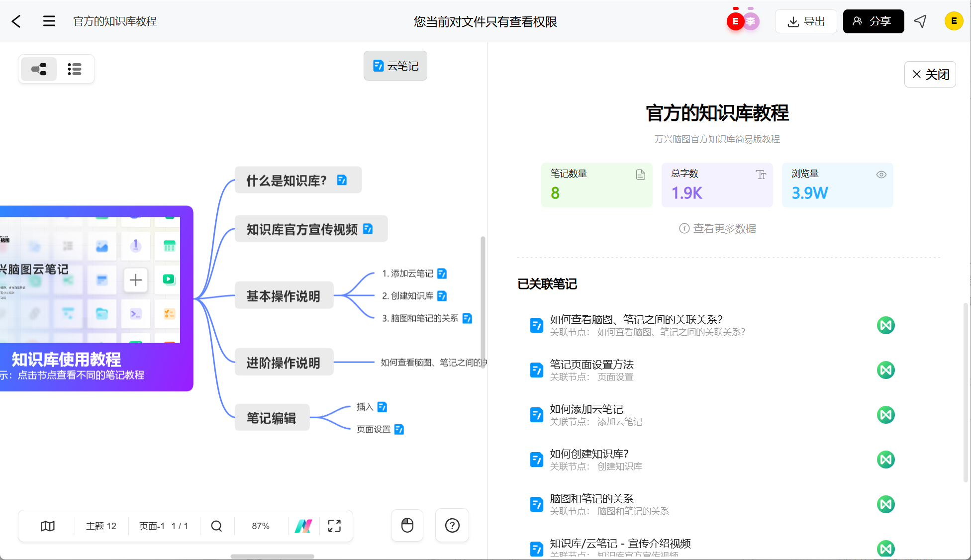The image size is (971, 560).
Task: Open the map overview icon in bottom toolbar
Action: (48, 526)
